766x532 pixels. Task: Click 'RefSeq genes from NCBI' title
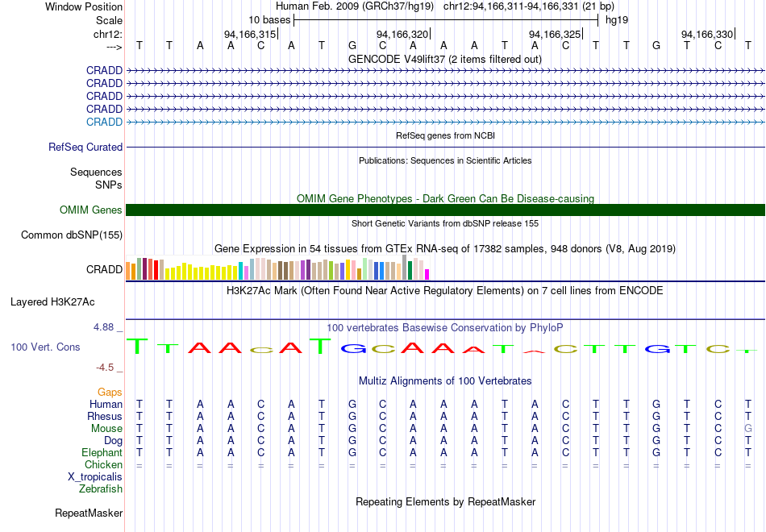445,135
